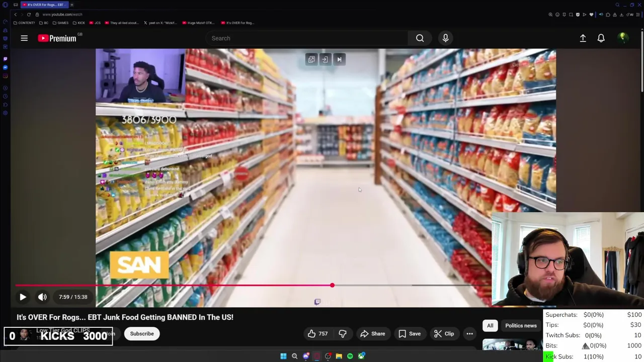This screenshot has height=362, width=644.
Task: Open the KICK bookmark folder
Action: tap(78, 23)
